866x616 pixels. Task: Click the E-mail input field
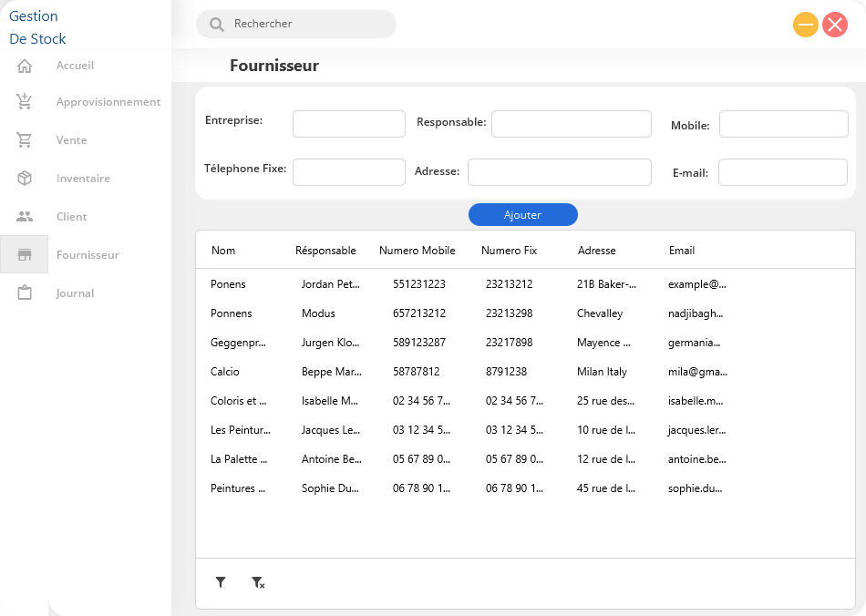point(782,171)
